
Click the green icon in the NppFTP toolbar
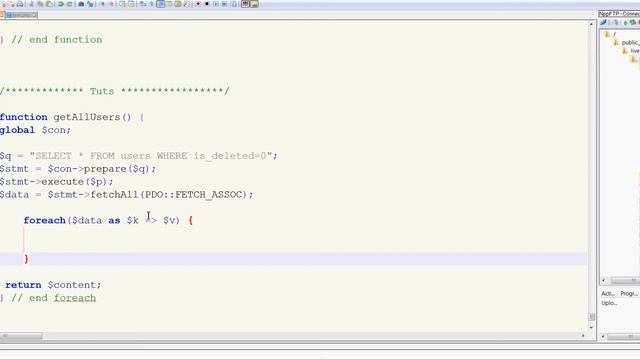(x=632, y=23)
